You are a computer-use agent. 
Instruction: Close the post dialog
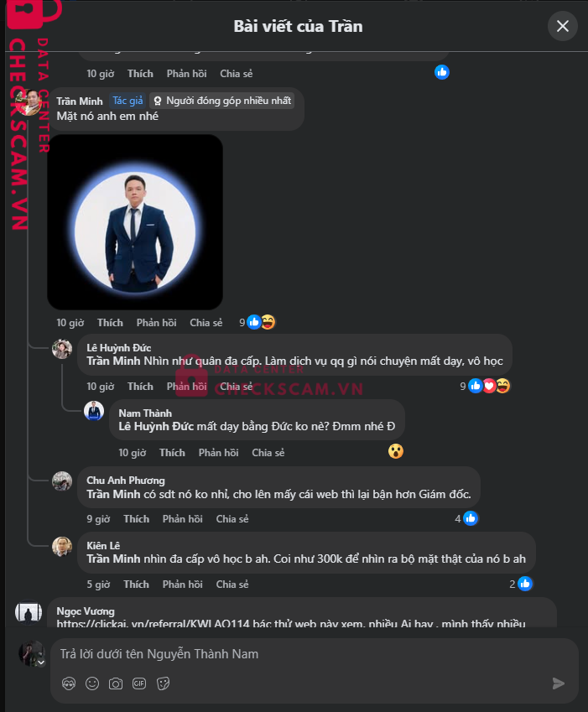coord(563,26)
